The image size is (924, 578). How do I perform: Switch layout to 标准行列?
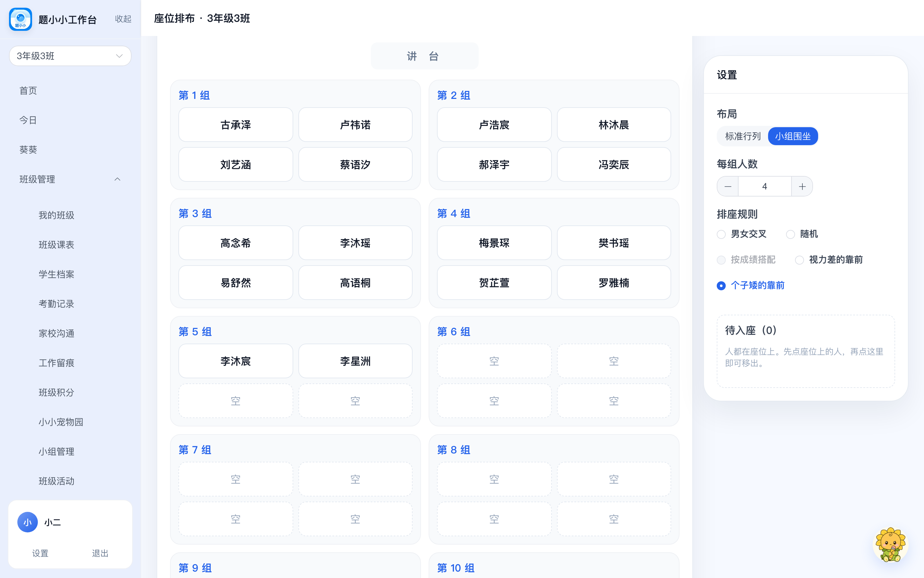click(743, 136)
